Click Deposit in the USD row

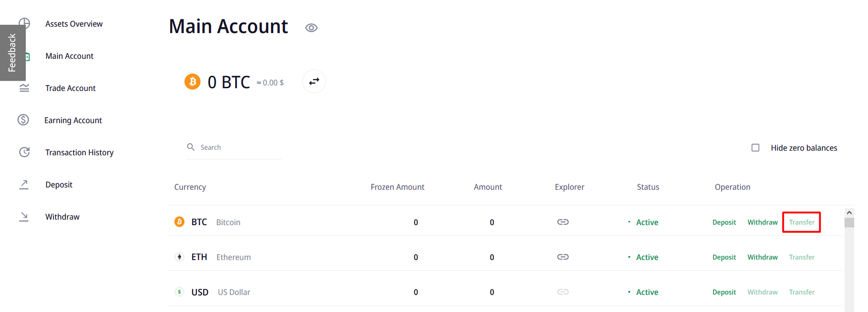tap(724, 292)
